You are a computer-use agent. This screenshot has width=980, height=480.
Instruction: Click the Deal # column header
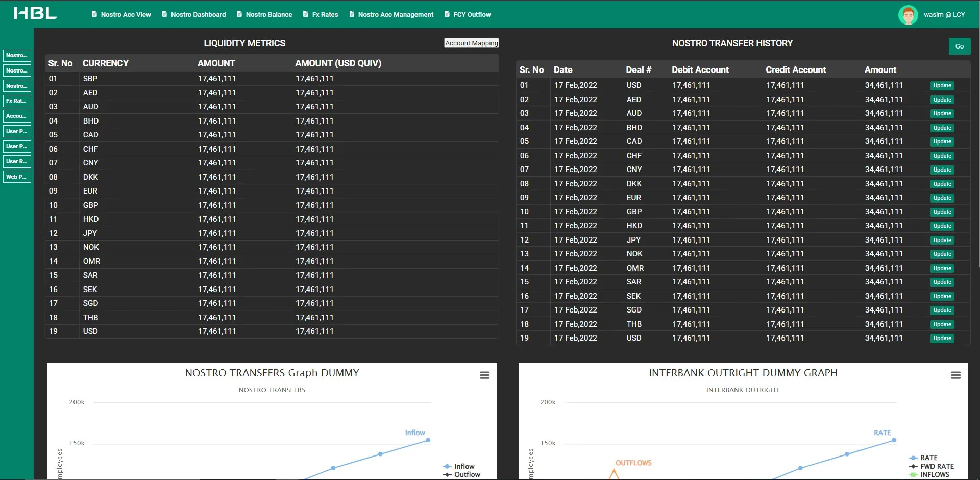click(x=639, y=70)
